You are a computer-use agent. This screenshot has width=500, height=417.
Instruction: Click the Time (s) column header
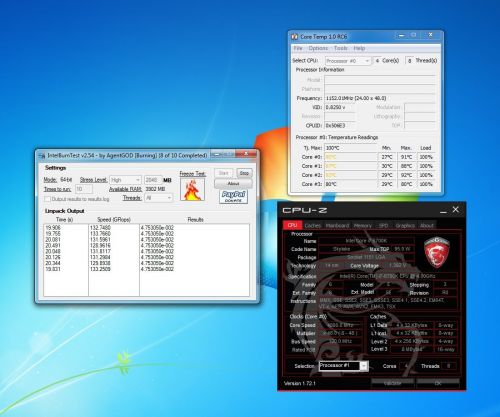(65, 220)
